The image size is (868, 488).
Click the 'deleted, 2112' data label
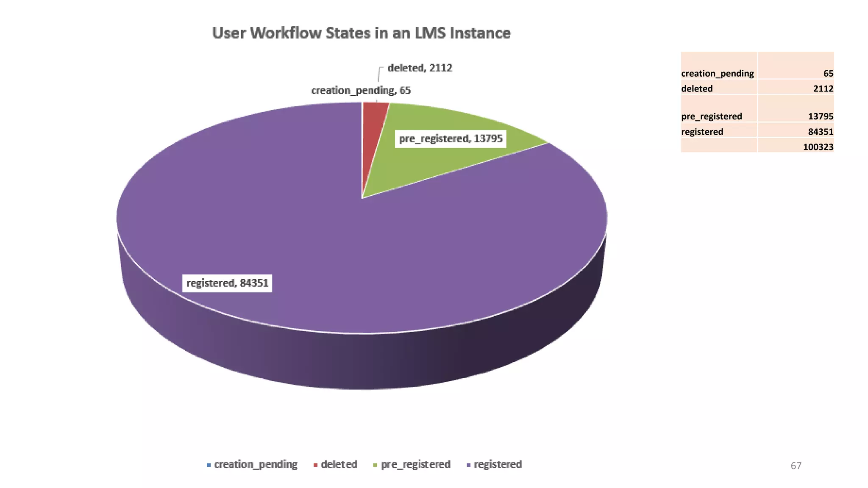[420, 68]
